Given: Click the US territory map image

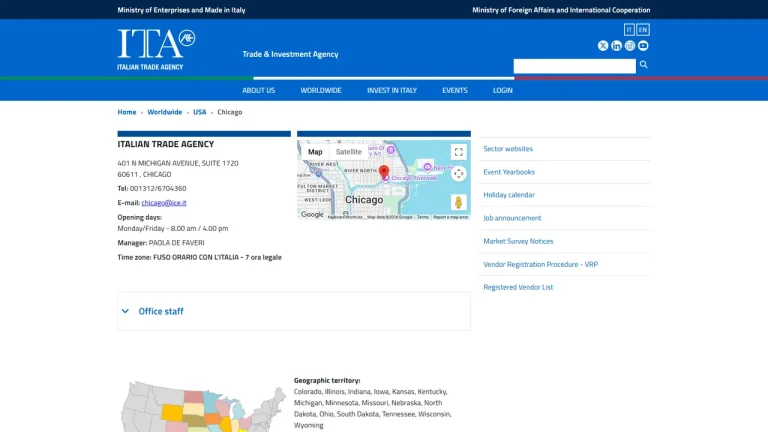Looking at the screenshot, I should click(x=204, y=407).
